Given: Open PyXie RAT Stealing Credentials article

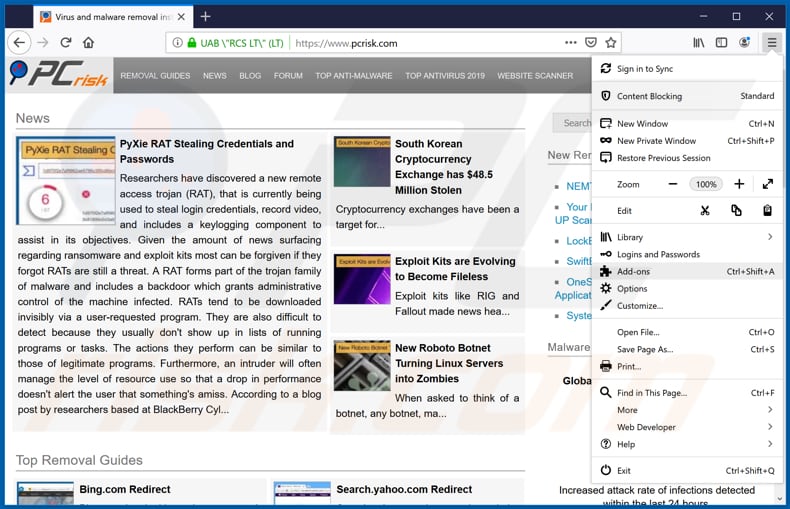Looking at the screenshot, I should [x=207, y=151].
